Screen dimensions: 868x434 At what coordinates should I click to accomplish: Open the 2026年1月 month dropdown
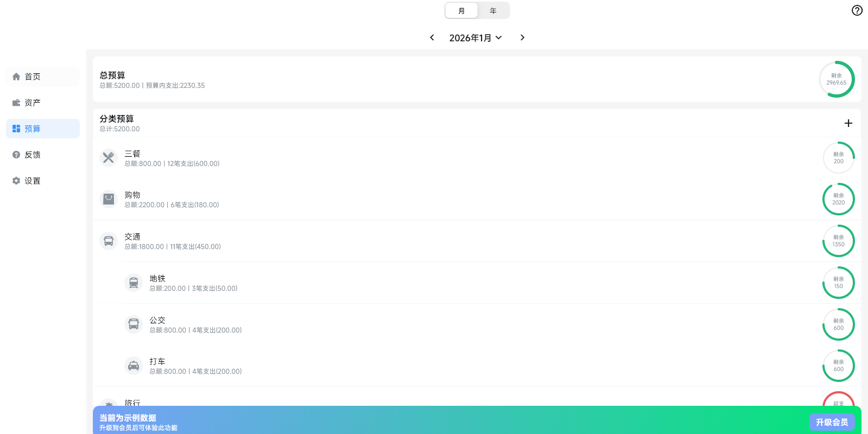pyautogui.click(x=475, y=38)
